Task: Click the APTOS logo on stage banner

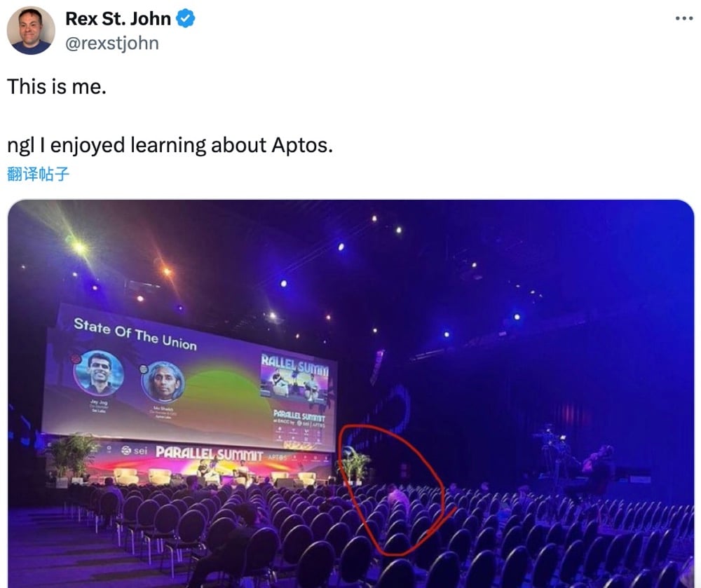Action: (277, 457)
